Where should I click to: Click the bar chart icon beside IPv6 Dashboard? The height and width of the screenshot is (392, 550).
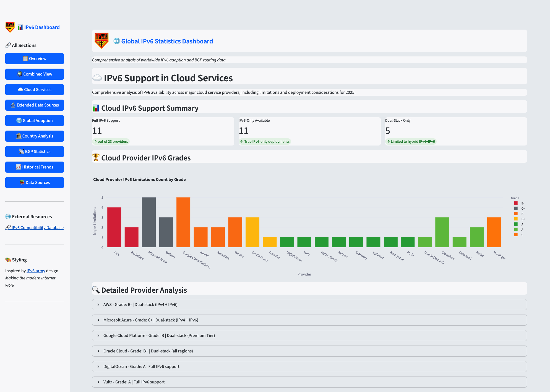point(20,27)
